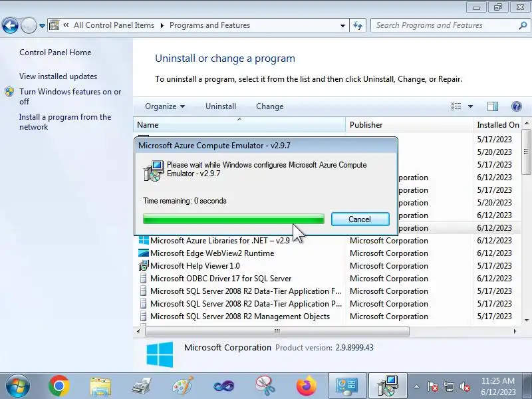532x399 pixels.
Task: Click the change view icon
Action: pyautogui.click(x=456, y=106)
